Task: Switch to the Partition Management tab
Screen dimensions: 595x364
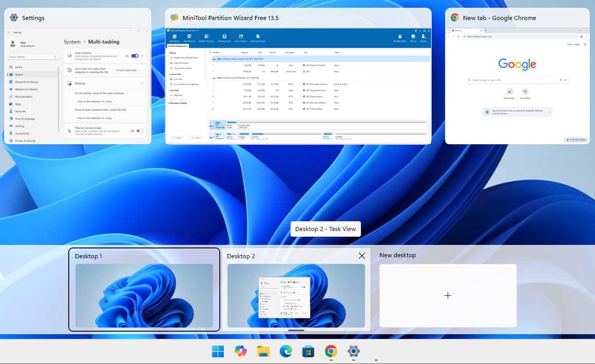Action: coord(177,45)
